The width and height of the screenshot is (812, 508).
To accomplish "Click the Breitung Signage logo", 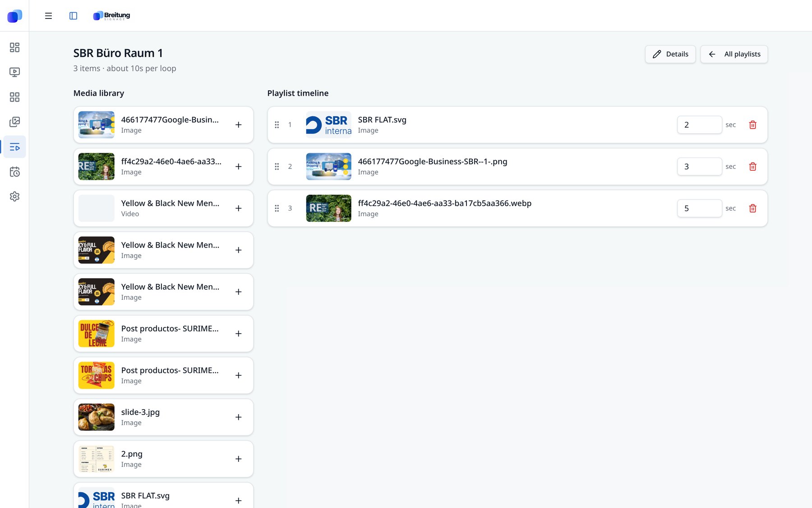I will pos(111,16).
